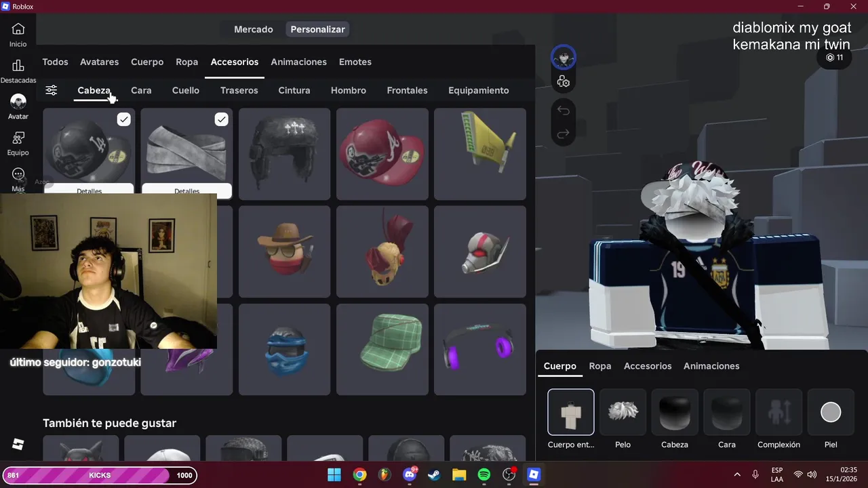This screenshot has height=488, width=868.
Task: Open the lower Ropa tab in equipped panel
Action: [x=600, y=366]
